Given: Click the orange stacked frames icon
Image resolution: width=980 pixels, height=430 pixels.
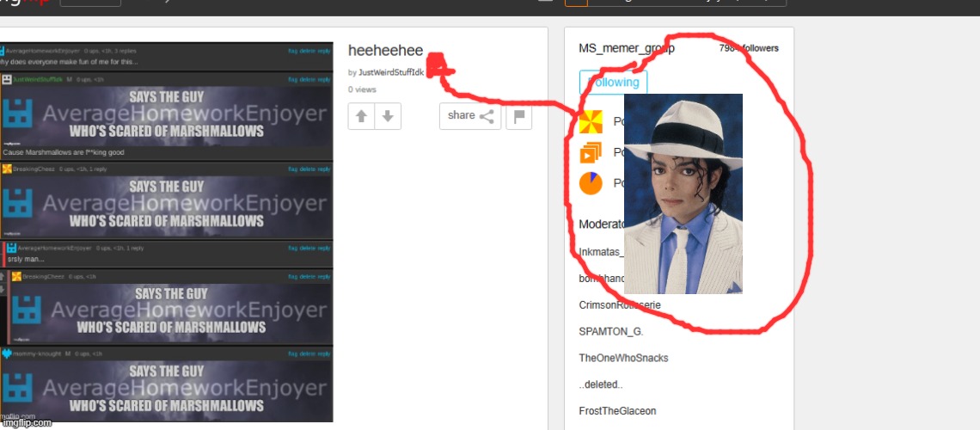Looking at the screenshot, I should coord(591,153).
